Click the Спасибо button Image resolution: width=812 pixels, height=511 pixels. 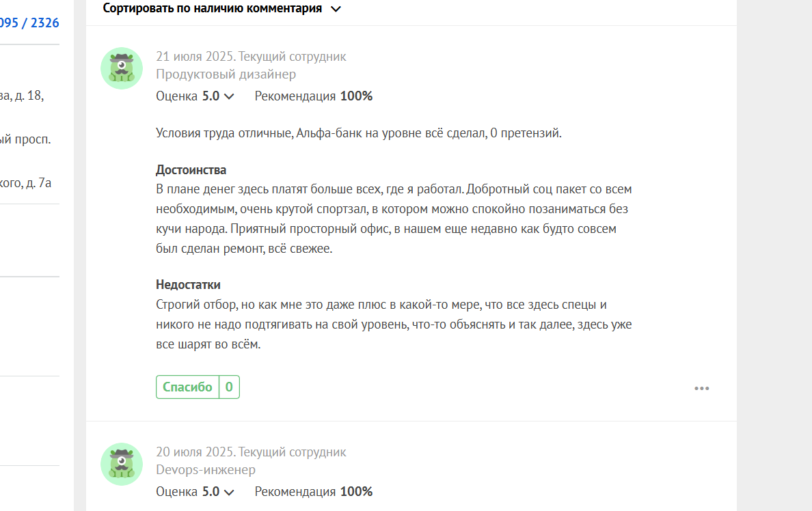point(187,387)
